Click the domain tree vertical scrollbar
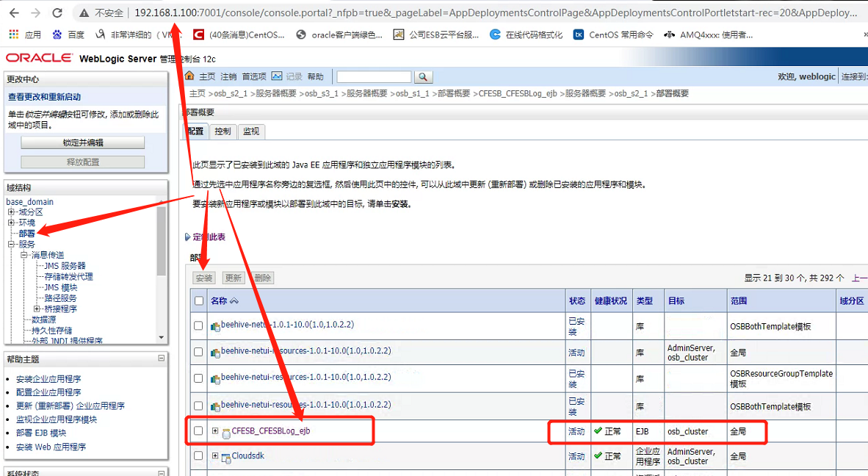This screenshot has height=476, width=868. coord(161,241)
